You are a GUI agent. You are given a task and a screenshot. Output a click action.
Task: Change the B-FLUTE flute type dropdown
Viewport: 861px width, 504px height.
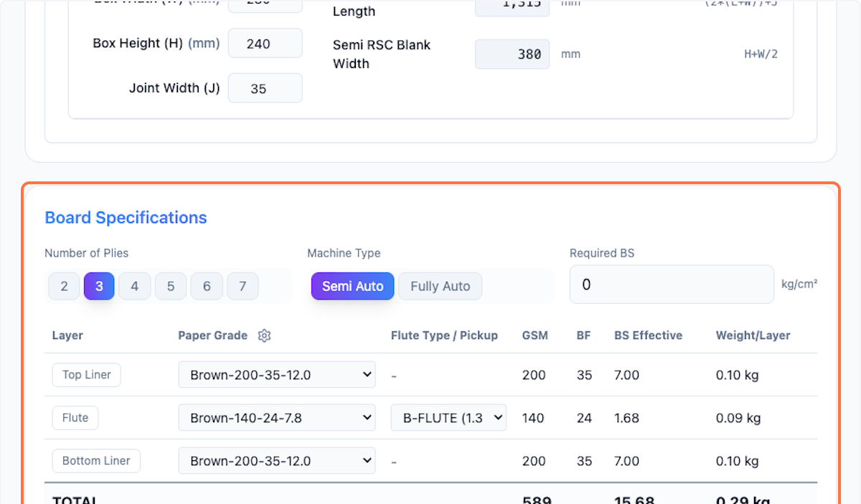pos(448,417)
